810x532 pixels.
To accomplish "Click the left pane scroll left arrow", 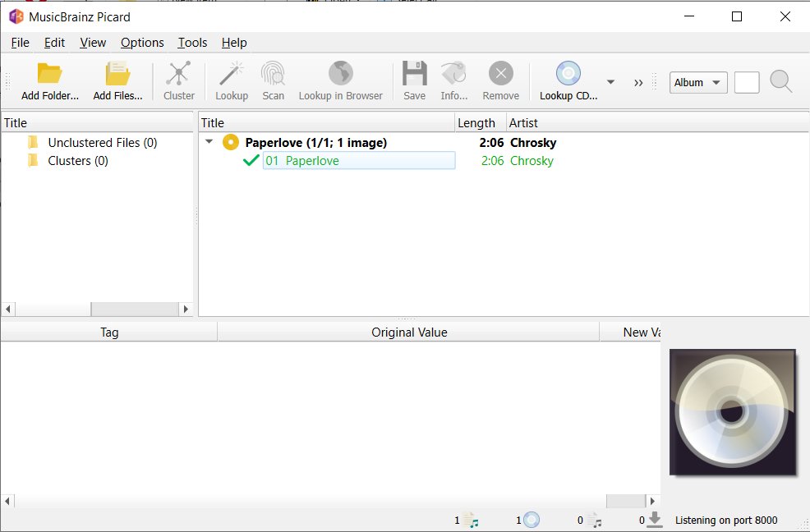I will tap(7, 310).
